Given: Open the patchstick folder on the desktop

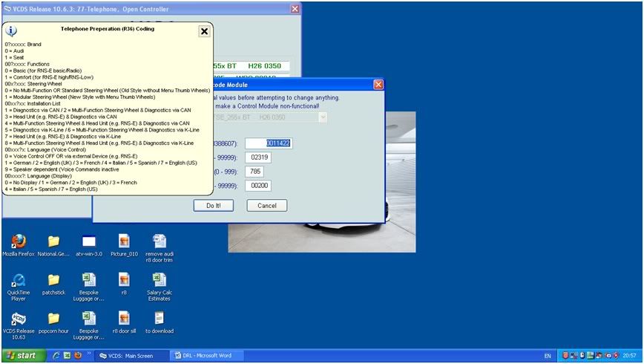Looking at the screenshot, I should (53, 281).
